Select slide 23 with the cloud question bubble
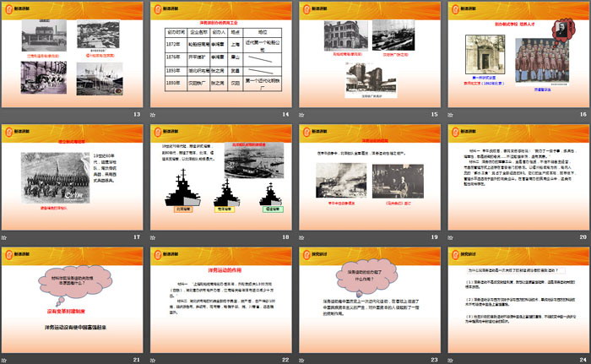 pyautogui.click(x=370, y=301)
